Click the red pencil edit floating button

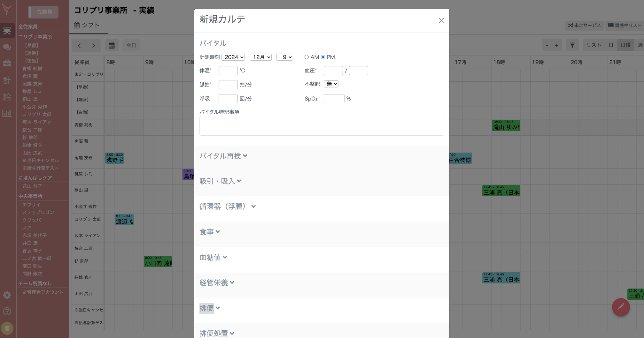tap(621, 307)
